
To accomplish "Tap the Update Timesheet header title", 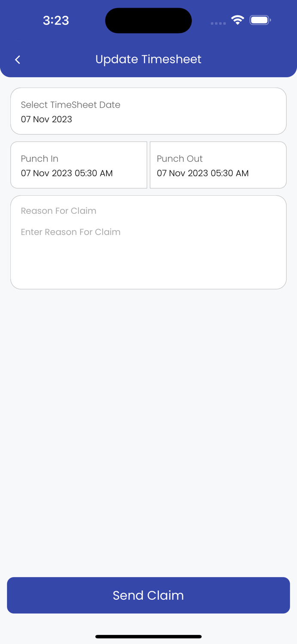I will click(148, 59).
